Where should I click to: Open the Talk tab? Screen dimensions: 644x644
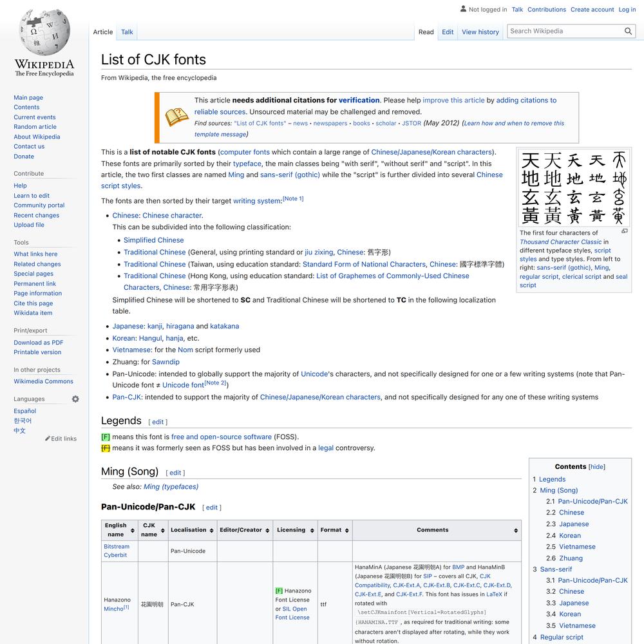click(127, 32)
